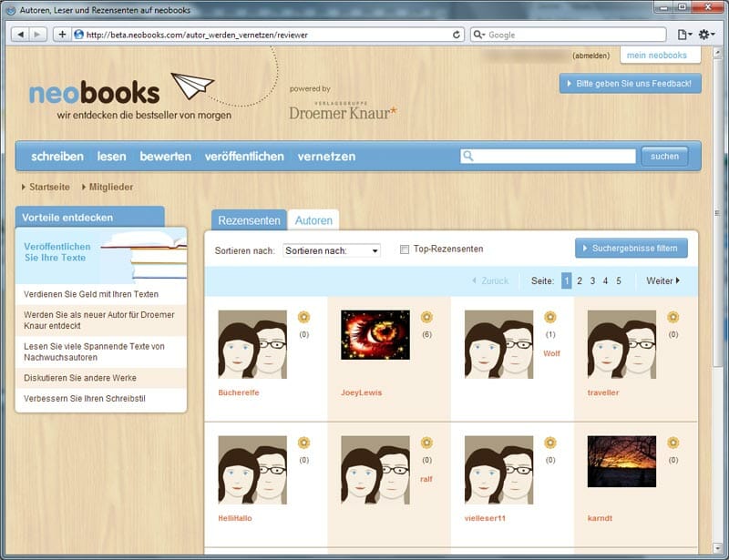This screenshot has width=729, height=560.
Task: Click the gold badge icon next to JoeyLewis
Action: tap(426, 317)
